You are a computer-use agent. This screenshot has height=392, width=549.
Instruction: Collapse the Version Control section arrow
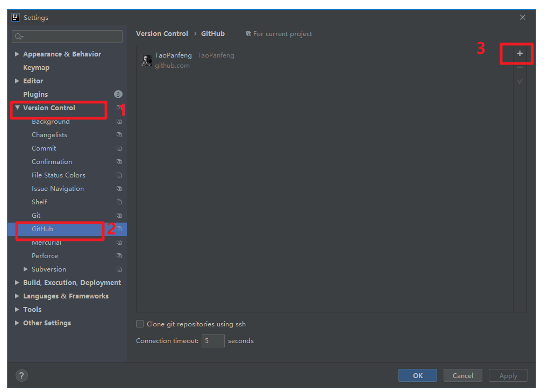17,108
